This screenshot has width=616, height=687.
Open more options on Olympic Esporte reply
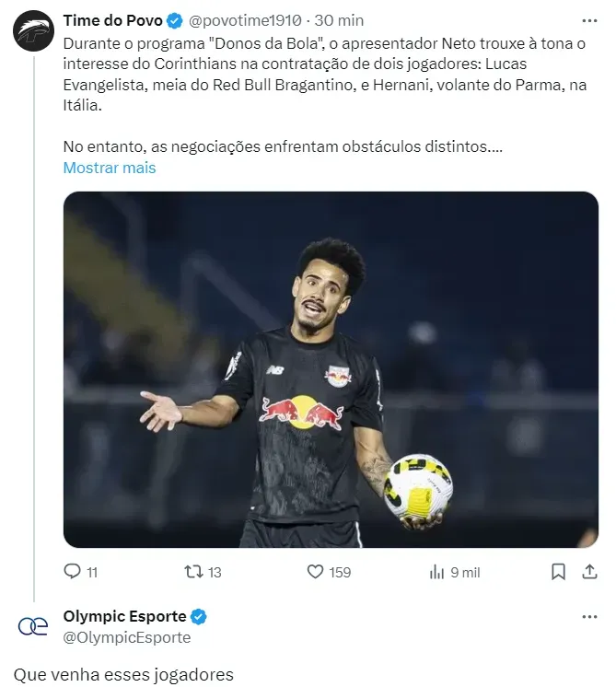[589, 616]
